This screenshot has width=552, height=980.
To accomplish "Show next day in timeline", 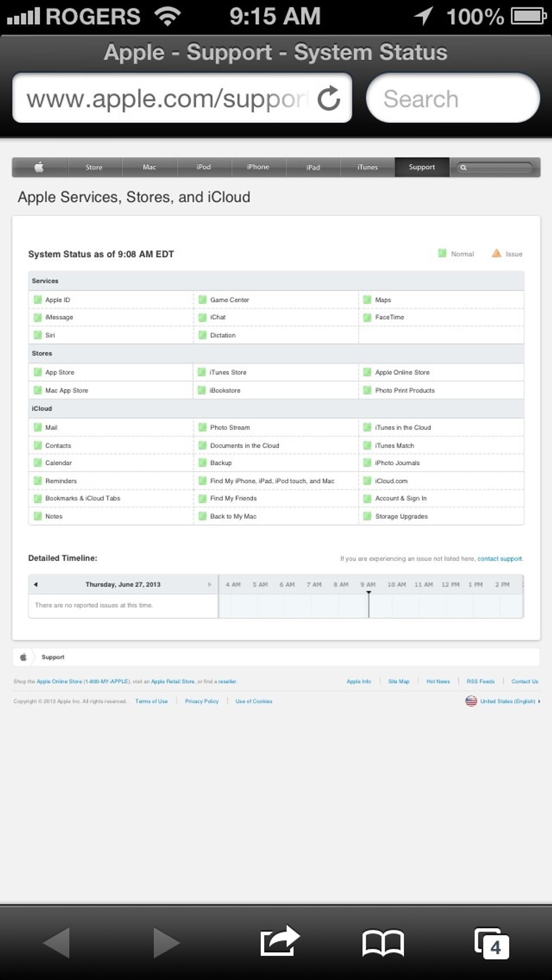I will pos(210,585).
